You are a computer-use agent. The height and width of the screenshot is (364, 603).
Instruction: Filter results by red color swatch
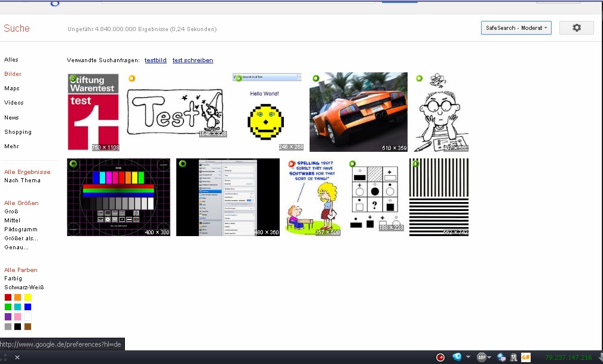(x=8, y=297)
